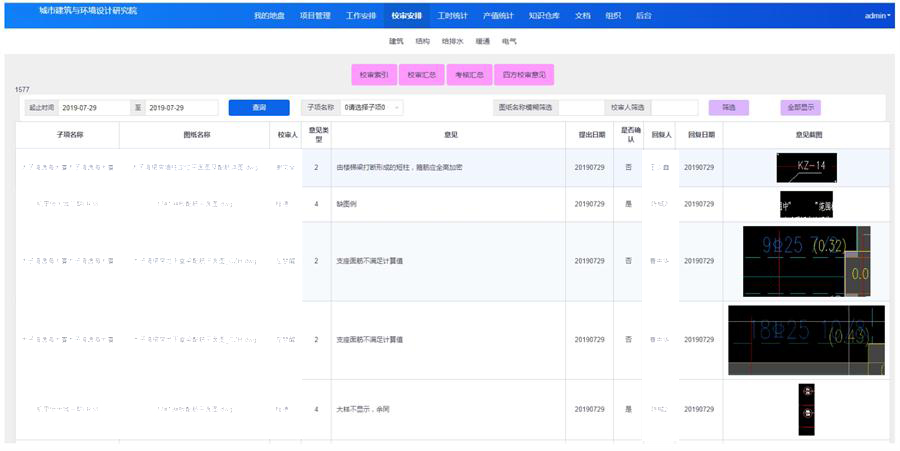Screen dimensions: 900x451
Task: Click the 校审索引 pink button
Action: [x=373, y=75]
